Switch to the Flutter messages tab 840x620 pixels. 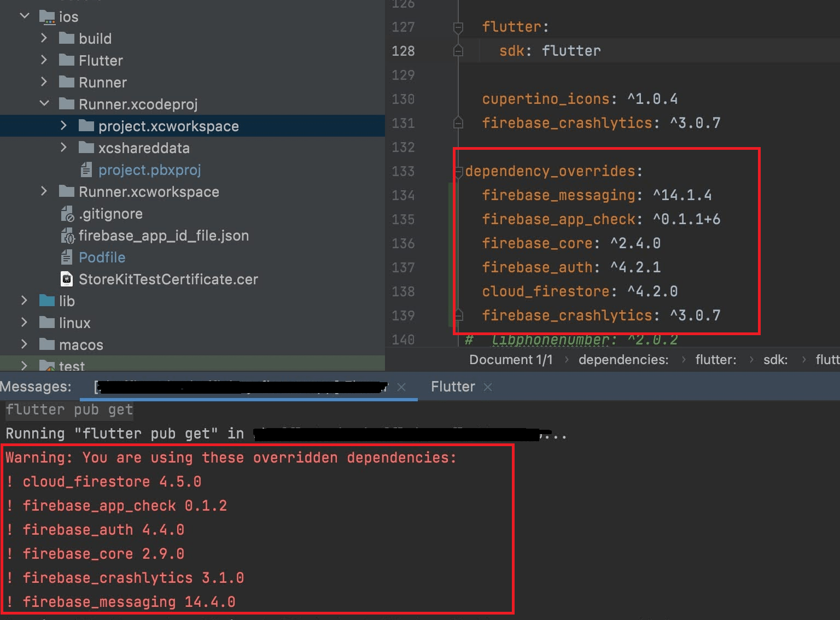(x=453, y=387)
